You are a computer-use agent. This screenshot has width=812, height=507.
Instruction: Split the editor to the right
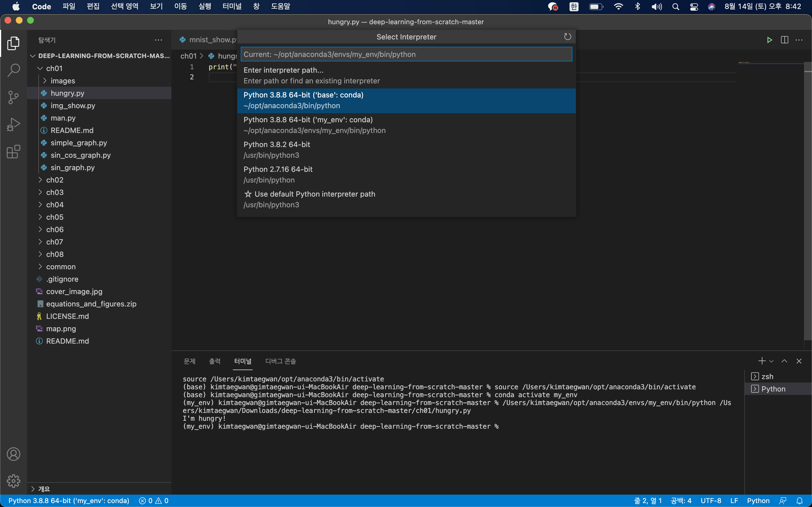(784, 40)
